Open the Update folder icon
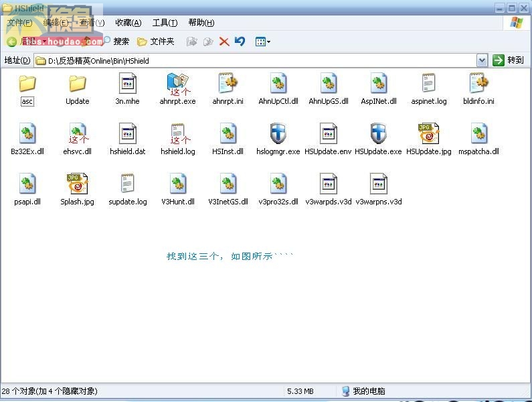 78,84
